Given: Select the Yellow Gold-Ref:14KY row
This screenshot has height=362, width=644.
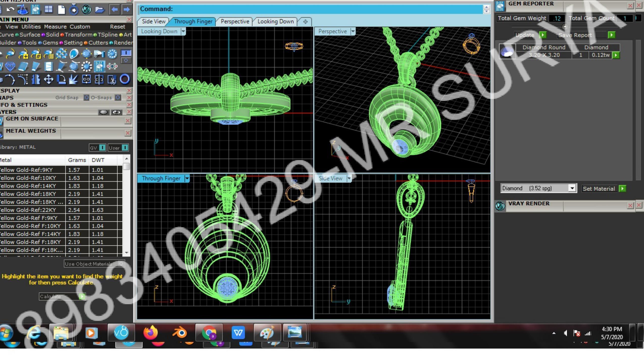Looking at the screenshot, I should click(x=61, y=186).
